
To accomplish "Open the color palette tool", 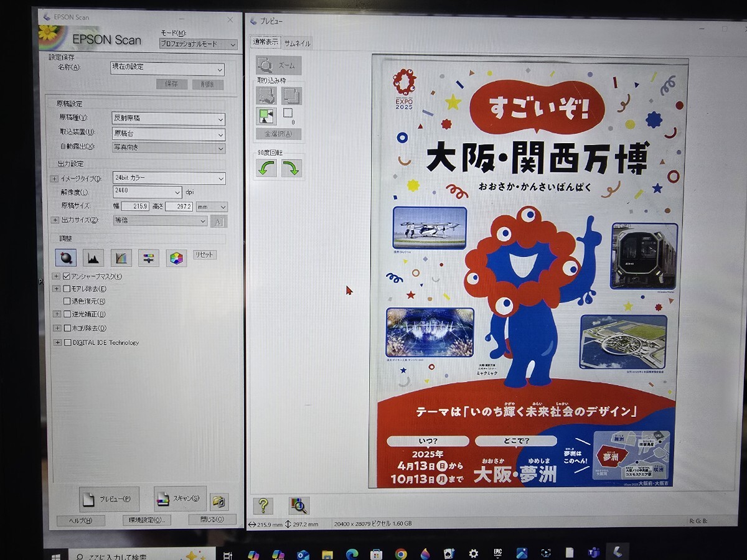I will tap(176, 258).
